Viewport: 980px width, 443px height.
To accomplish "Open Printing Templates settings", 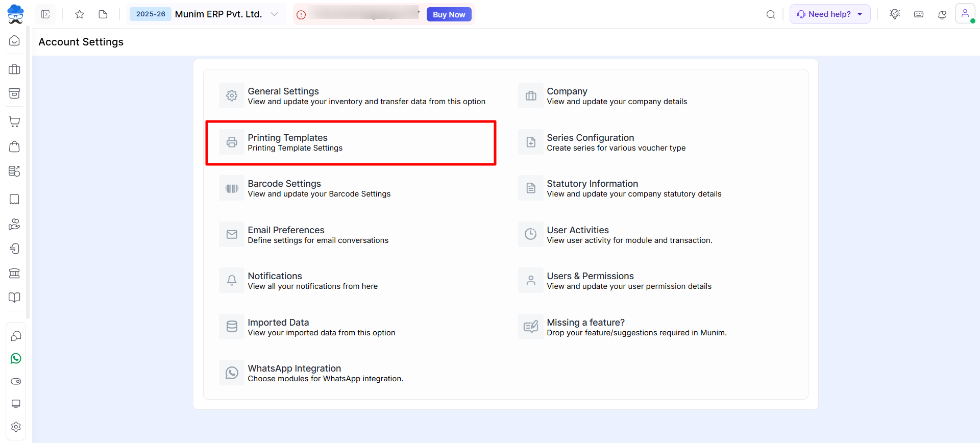I will [288, 142].
